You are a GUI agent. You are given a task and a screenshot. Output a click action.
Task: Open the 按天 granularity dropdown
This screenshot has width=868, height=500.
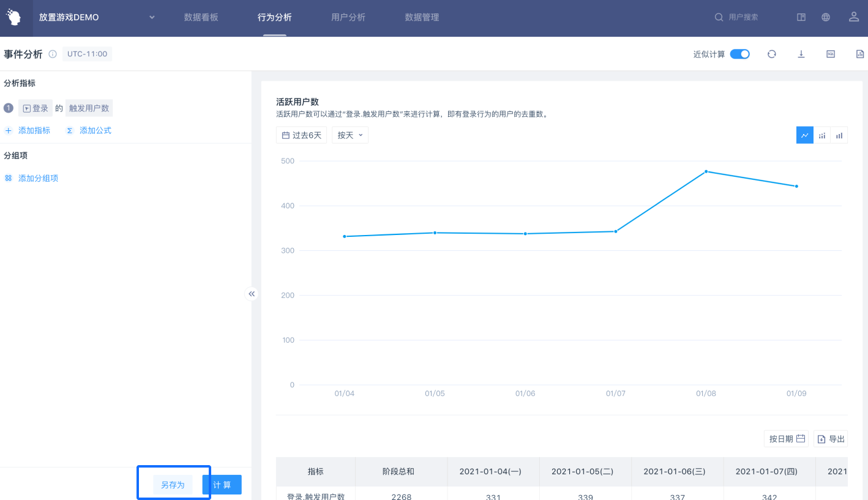[350, 135]
